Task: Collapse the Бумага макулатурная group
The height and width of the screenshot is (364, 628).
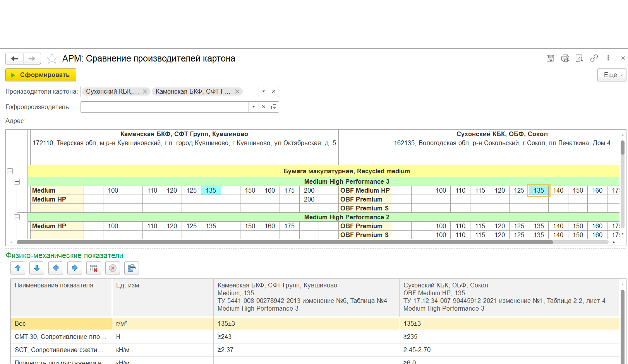Action: click(10, 171)
